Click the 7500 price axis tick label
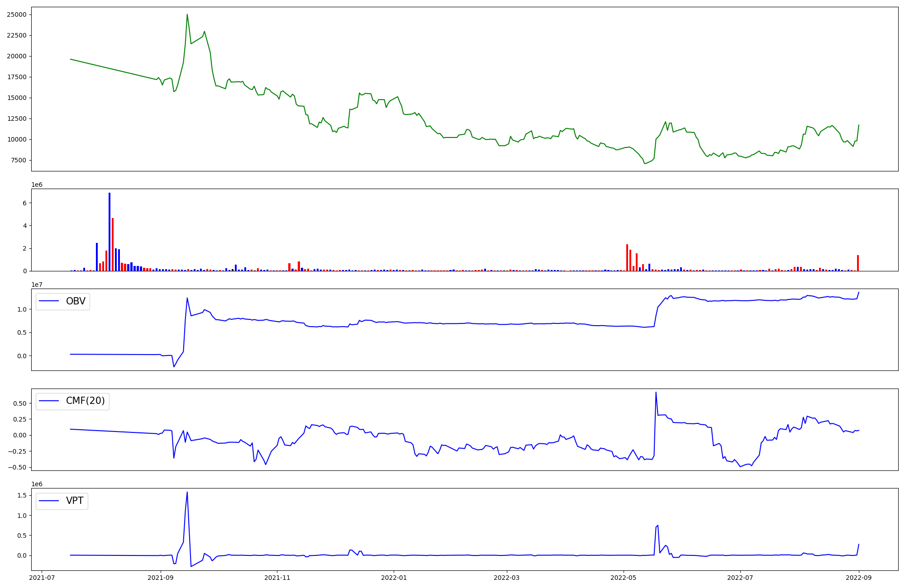This screenshot has height=588, width=905. (19, 160)
